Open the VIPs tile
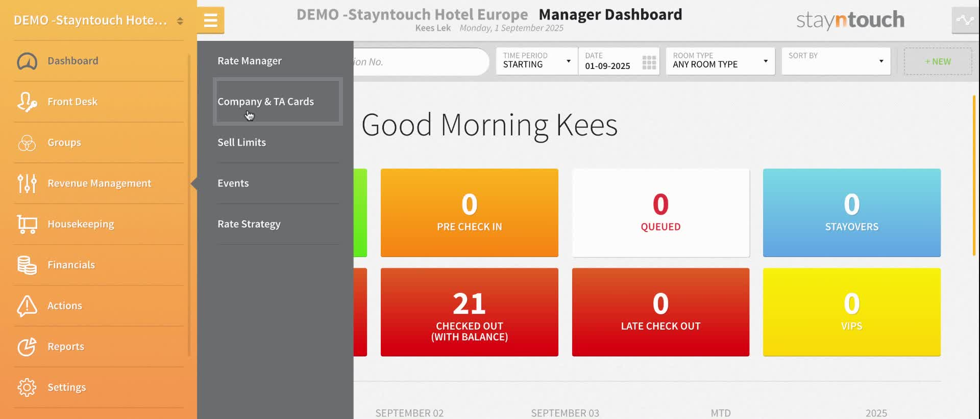The width and height of the screenshot is (980, 419). (852, 312)
